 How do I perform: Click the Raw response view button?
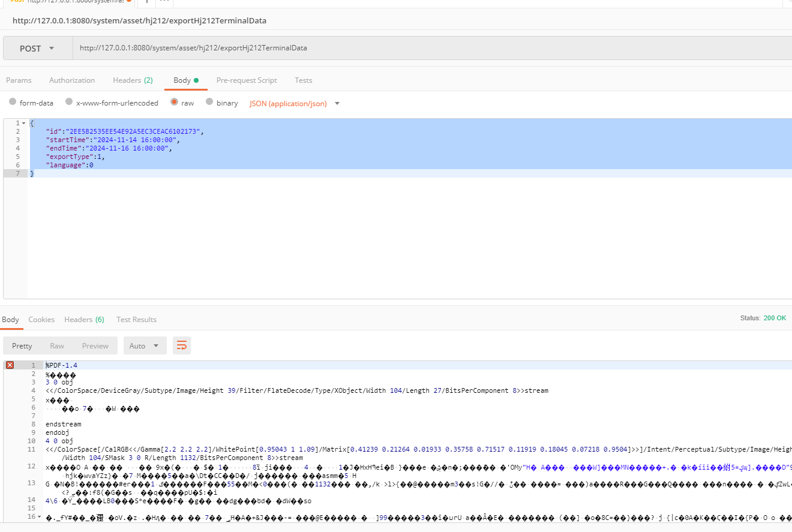pos(57,345)
